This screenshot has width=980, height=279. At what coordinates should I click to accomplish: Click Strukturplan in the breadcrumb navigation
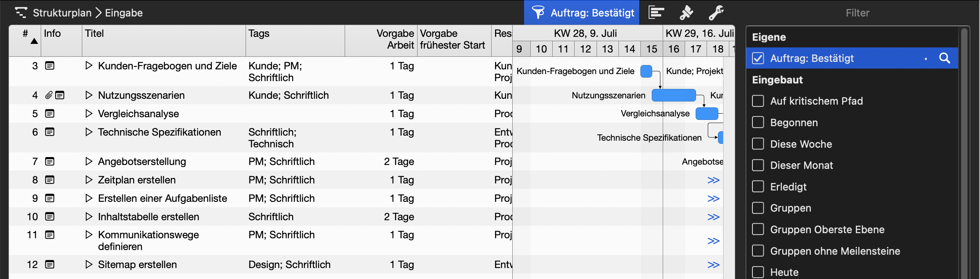pyautogui.click(x=63, y=12)
